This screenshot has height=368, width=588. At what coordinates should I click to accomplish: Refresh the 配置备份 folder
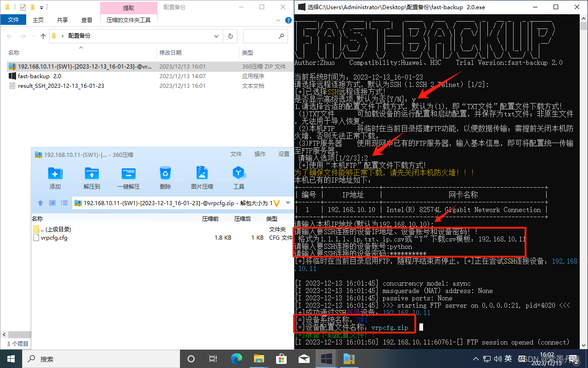230,36
